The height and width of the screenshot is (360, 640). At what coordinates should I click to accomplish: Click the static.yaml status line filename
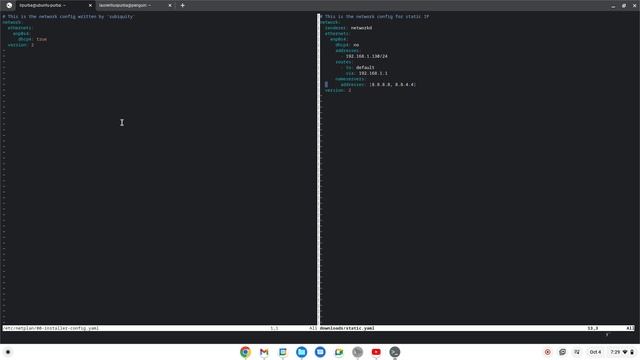click(347, 328)
